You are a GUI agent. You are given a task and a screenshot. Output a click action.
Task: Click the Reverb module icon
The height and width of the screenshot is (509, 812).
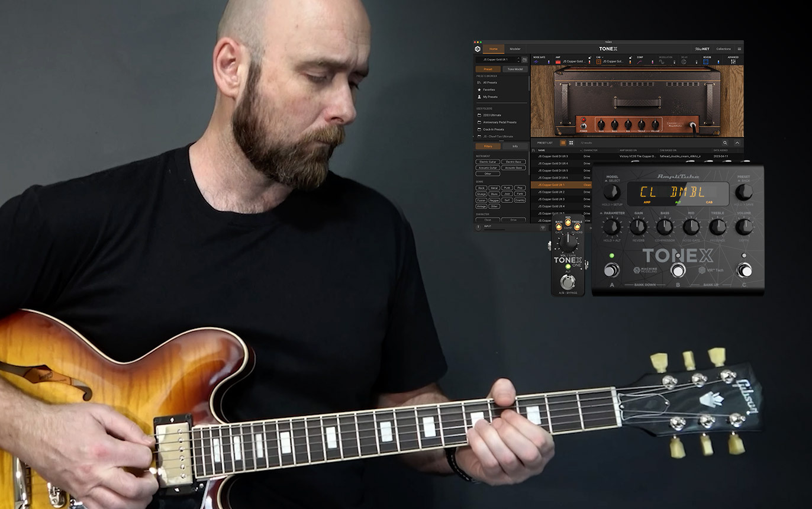pos(707,62)
